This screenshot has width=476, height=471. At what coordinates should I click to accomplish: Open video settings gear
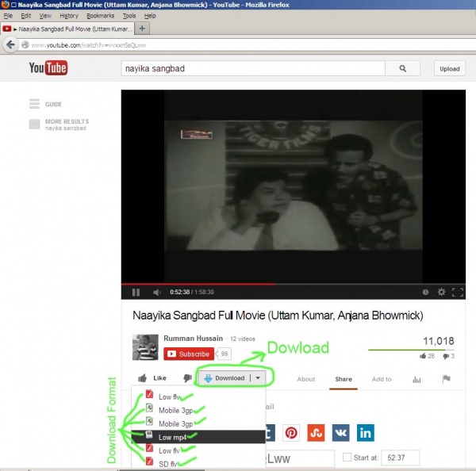pos(441,292)
